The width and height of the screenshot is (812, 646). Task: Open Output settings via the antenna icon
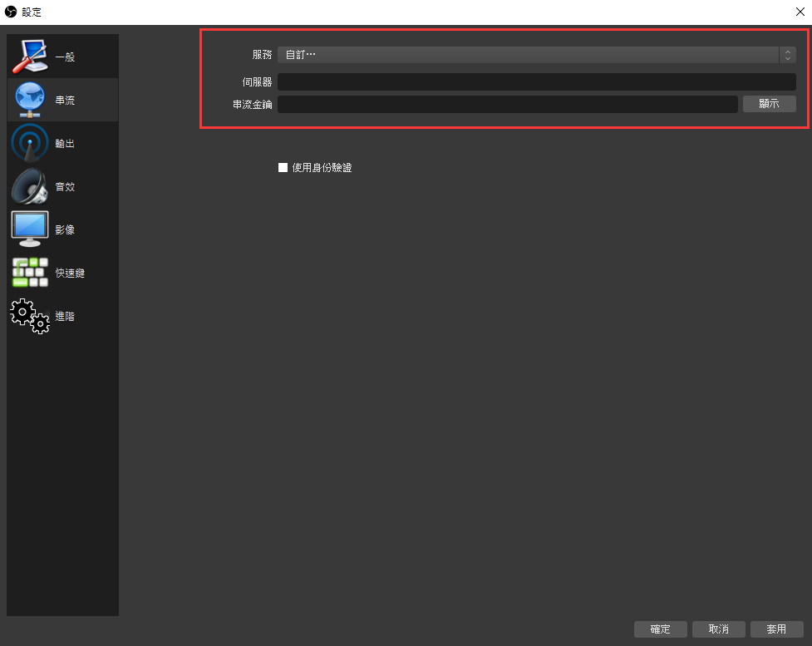coord(30,143)
